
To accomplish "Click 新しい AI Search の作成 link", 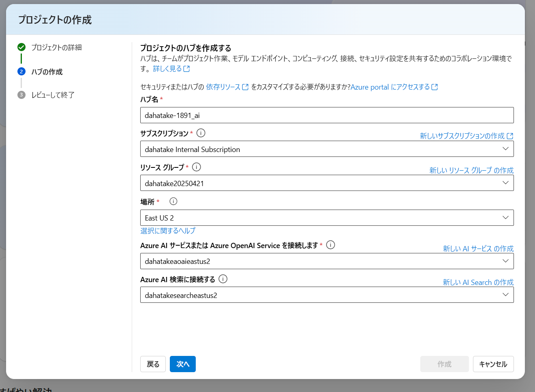I will pos(478,282).
